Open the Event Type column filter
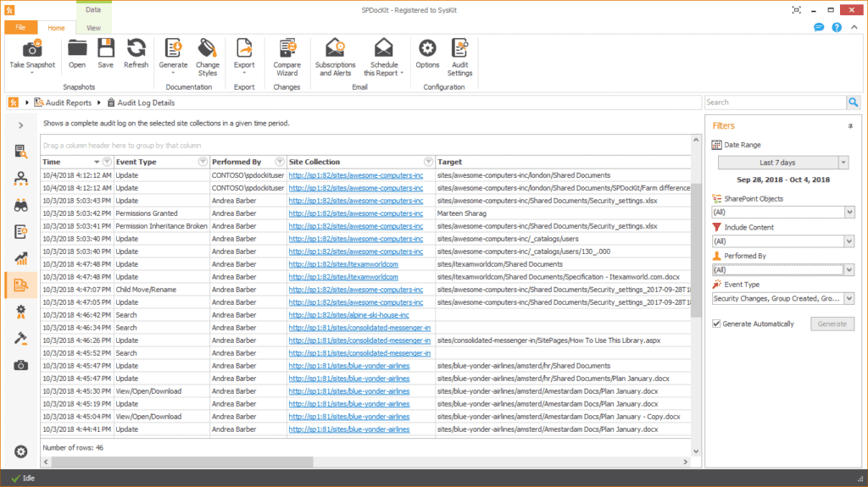The image size is (868, 487). (x=203, y=162)
